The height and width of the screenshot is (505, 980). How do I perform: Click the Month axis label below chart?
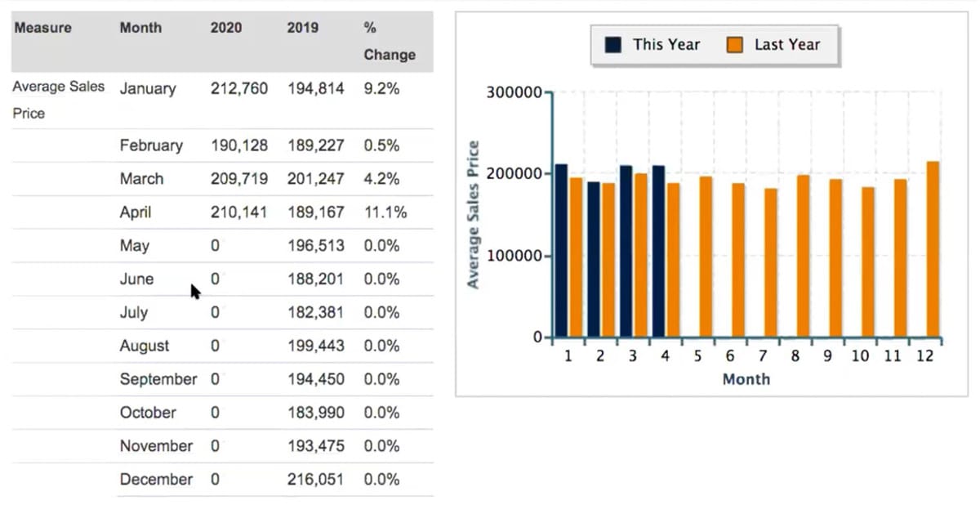pos(746,379)
